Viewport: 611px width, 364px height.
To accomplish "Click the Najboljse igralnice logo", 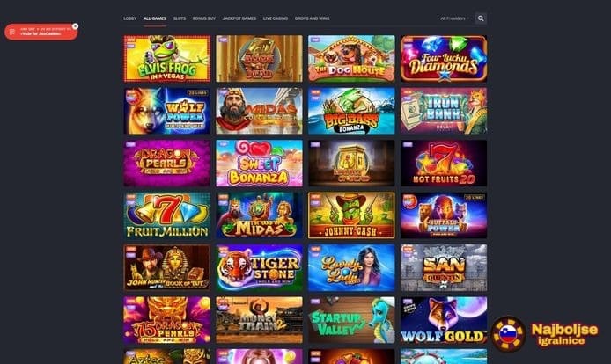I will tap(545, 333).
